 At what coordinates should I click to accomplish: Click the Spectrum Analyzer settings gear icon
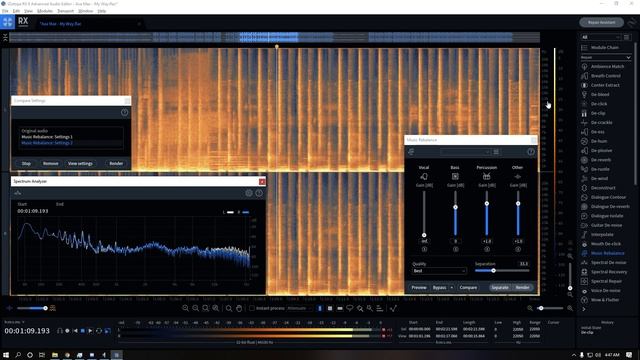tap(249, 193)
